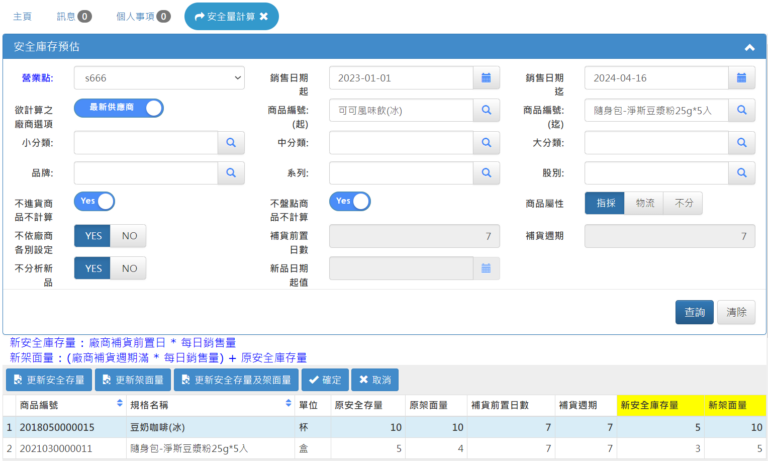The height and width of the screenshot is (461, 768).
Task: Click the 取消 button
Action: coord(375,380)
